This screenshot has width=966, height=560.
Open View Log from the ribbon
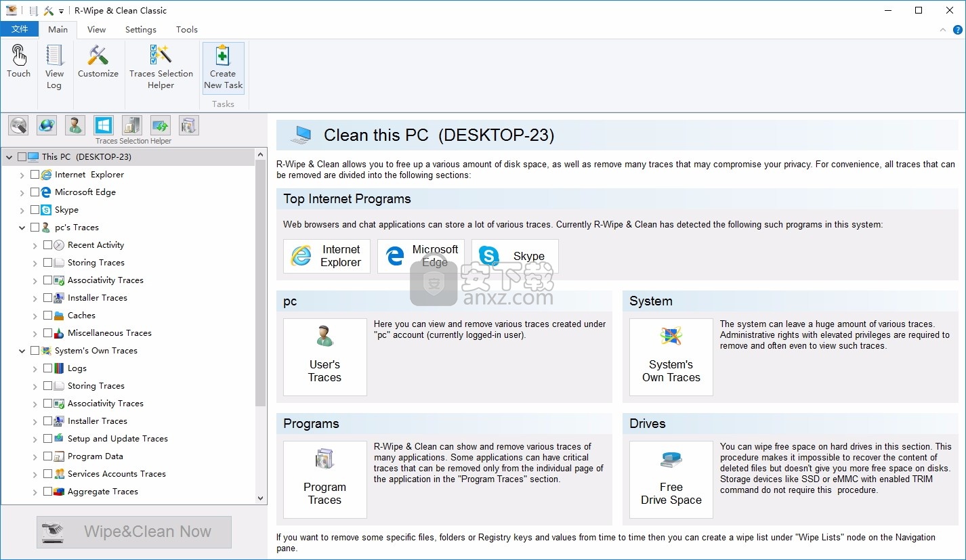click(54, 67)
